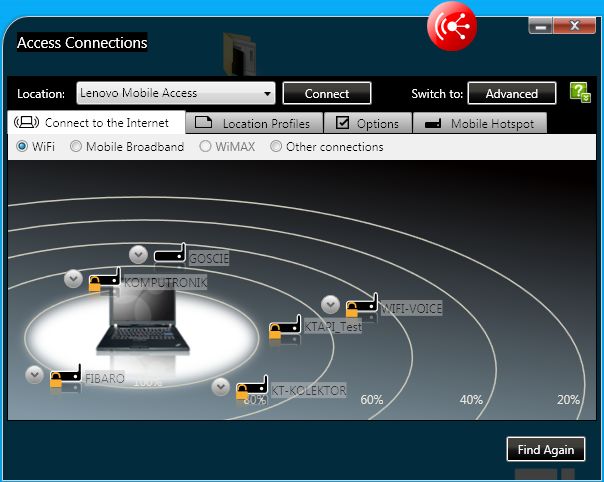
Task: Expand the chevron next to FIBARO
Action: (x=34, y=375)
